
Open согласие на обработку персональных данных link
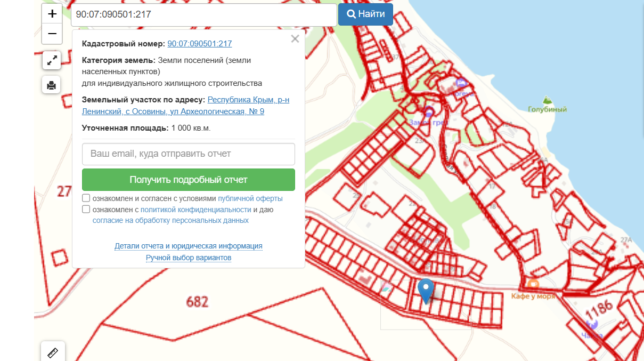[x=170, y=220]
